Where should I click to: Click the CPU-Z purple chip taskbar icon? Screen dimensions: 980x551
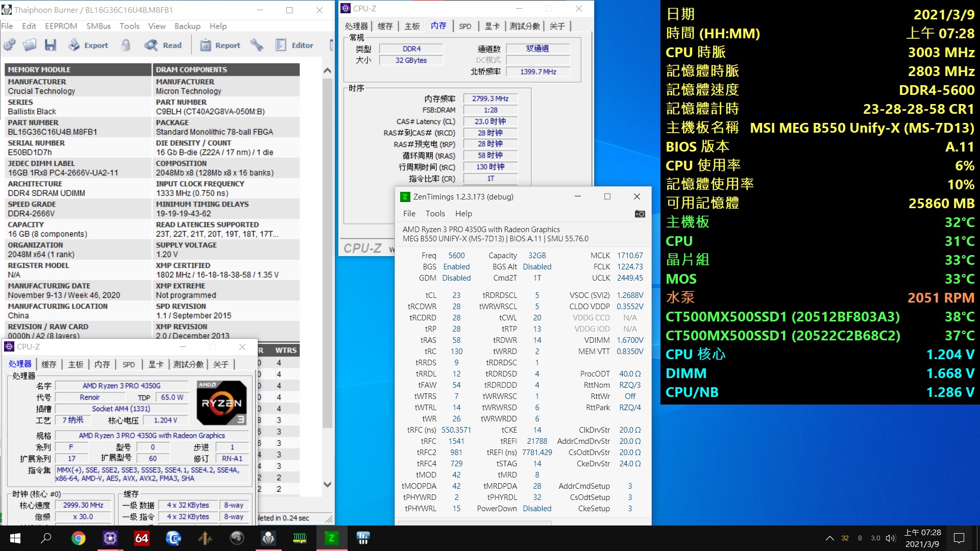click(110, 538)
